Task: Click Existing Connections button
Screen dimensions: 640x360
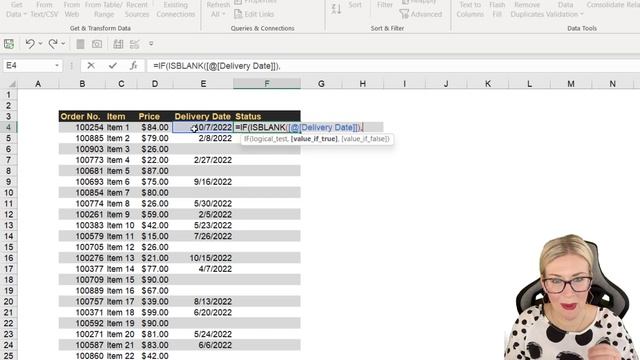Action: point(176,10)
